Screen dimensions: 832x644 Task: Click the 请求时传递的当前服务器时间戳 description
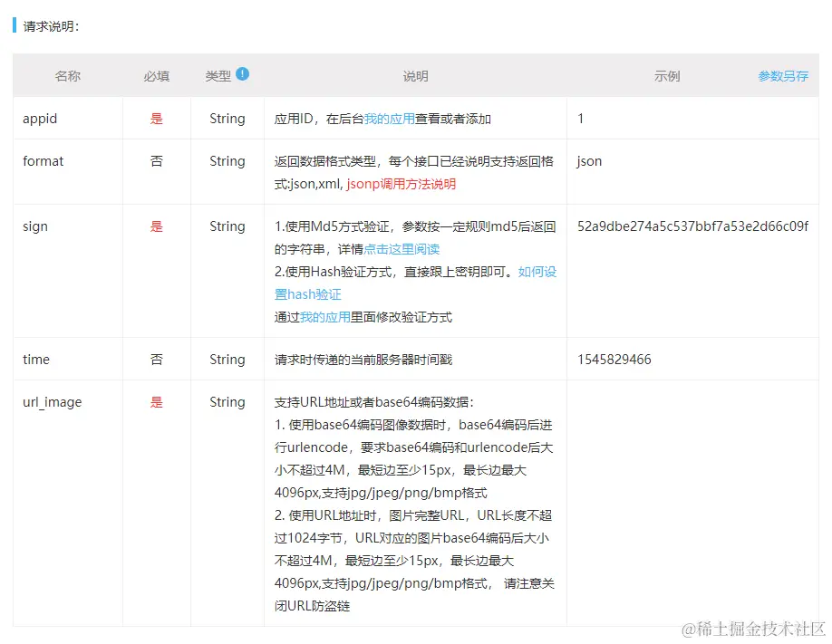pyautogui.click(x=363, y=360)
